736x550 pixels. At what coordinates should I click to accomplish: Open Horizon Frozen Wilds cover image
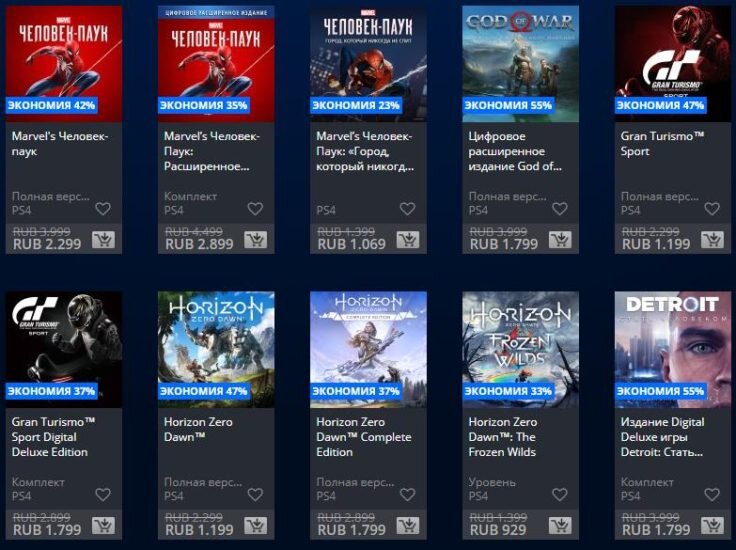click(x=521, y=350)
